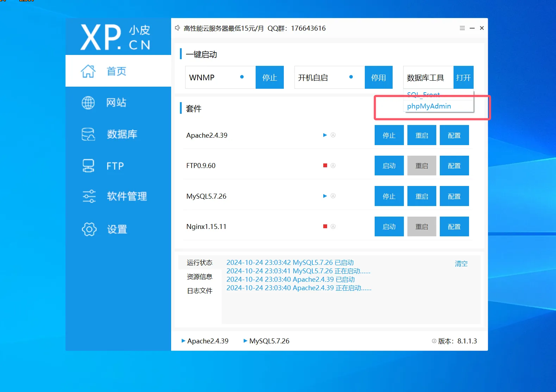Click the speaker announcement icon
This screenshot has height=392, width=556.
(177, 28)
